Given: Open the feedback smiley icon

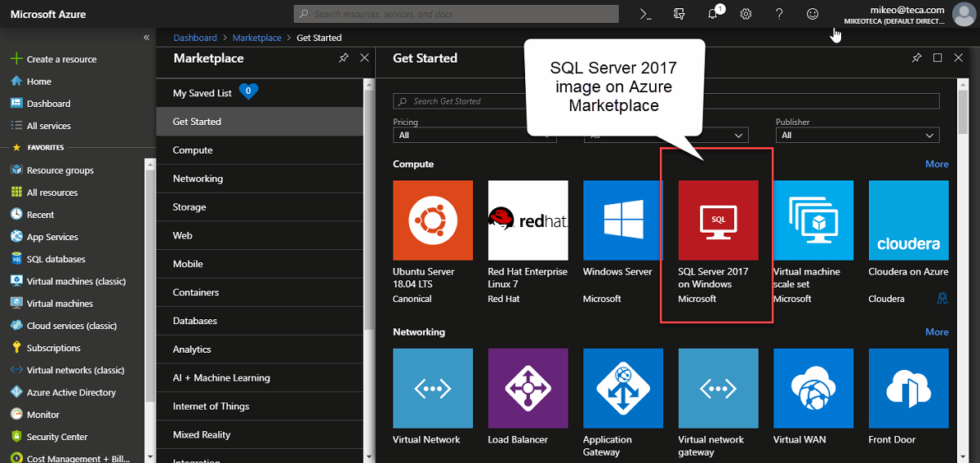Looking at the screenshot, I should (x=812, y=14).
